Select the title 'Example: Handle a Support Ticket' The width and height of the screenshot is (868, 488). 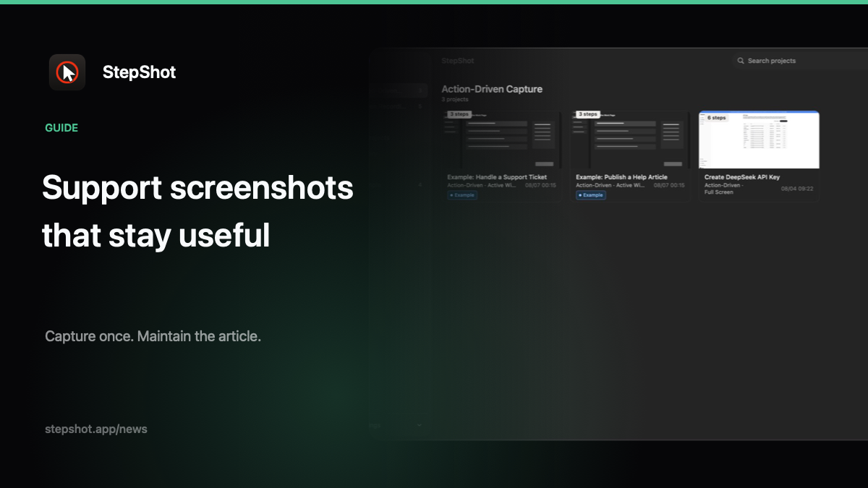[x=497, y=176]
